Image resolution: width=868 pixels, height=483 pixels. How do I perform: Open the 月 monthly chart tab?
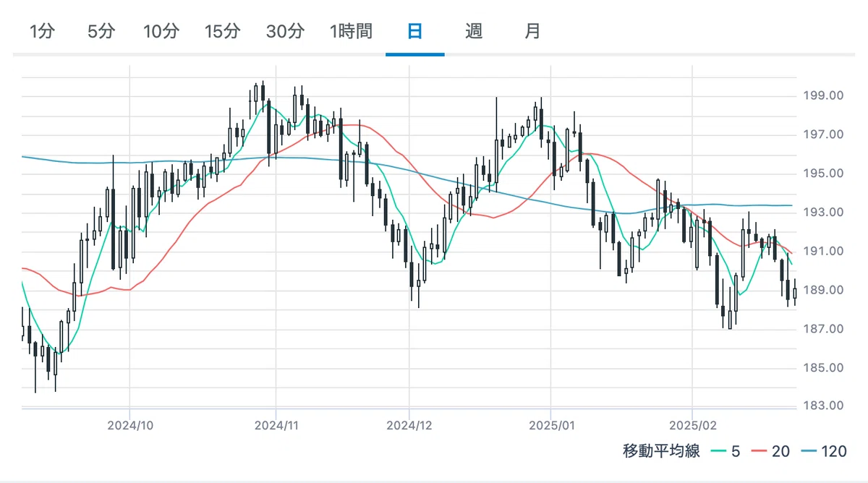(532, 32)
